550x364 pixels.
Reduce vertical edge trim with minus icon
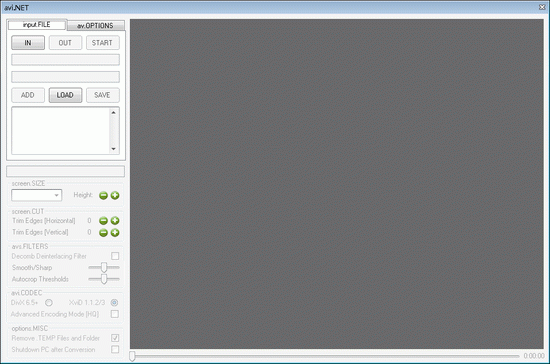point(103,232)
